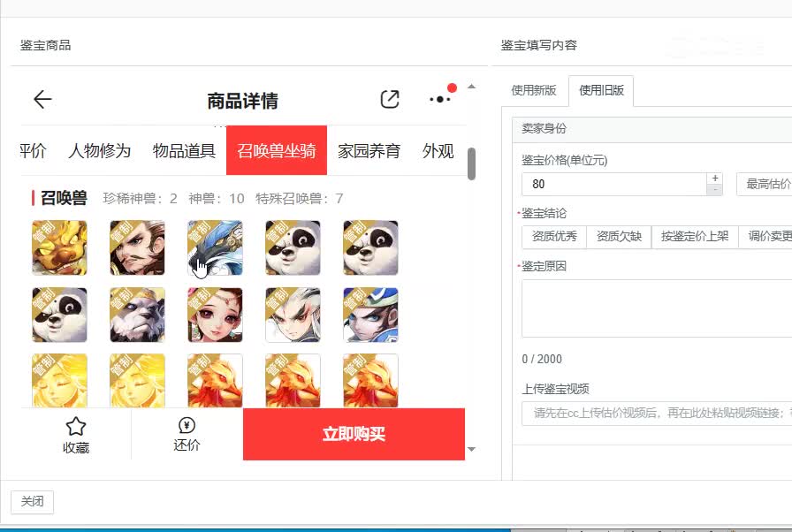
Task: Open the 平价 category tab
Action: (33, 150)
